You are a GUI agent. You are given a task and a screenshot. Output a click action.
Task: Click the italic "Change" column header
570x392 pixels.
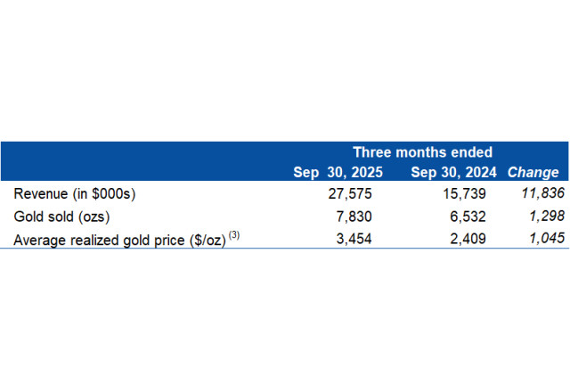click(533, 173)
